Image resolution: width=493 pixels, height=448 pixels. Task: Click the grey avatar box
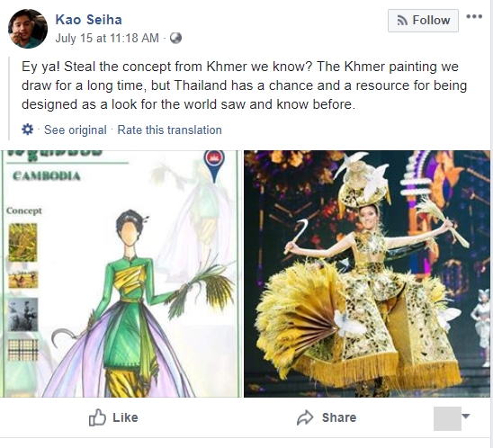click(447, 418)
